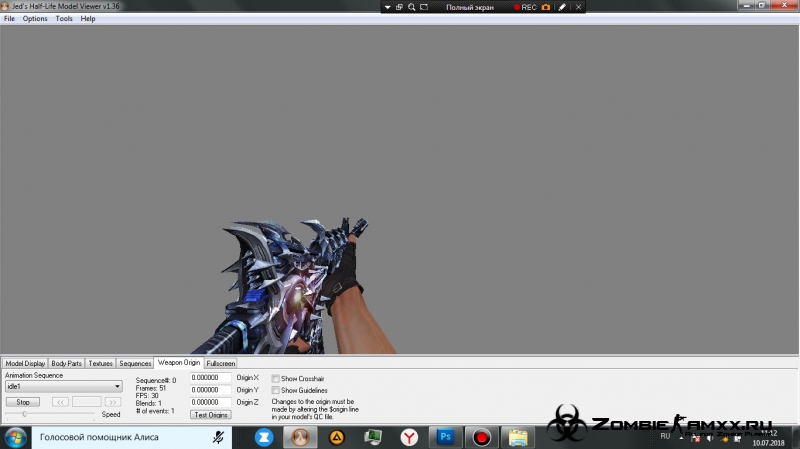Click the Origin Y value field
Image resolution: width=800 pixels, height=449 pixels.
210,390
